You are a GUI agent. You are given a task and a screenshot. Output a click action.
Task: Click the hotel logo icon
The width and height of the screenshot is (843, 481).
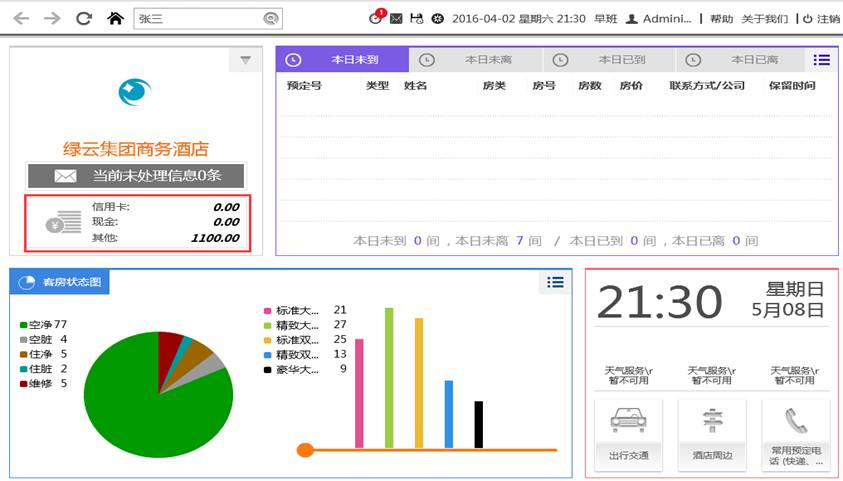[x=135, y=92]
